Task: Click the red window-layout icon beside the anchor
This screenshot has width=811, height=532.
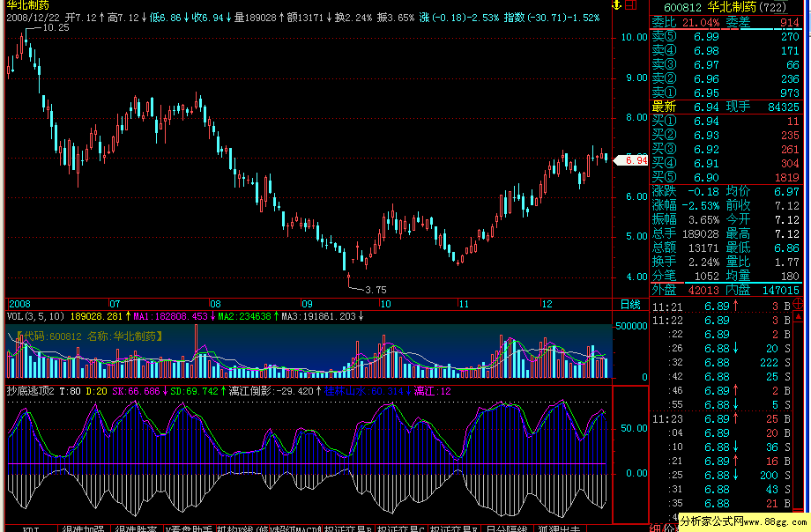Action: pyautogui.click(x=631, y=5)
